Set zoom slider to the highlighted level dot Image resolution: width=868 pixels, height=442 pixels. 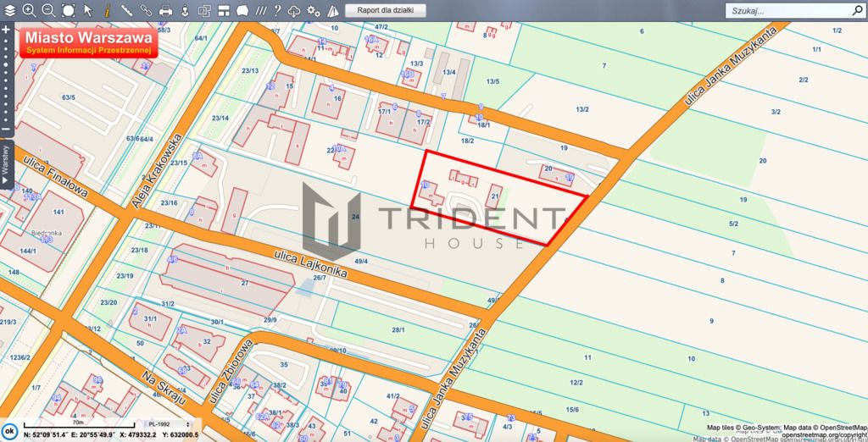tap(6, 64)
